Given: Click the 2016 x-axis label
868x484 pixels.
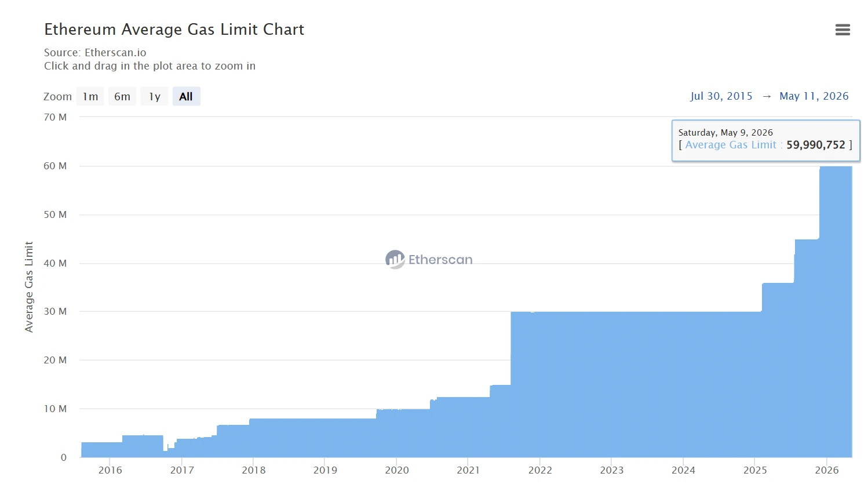Looking at the screenshot, I should (x=110, y=470).
